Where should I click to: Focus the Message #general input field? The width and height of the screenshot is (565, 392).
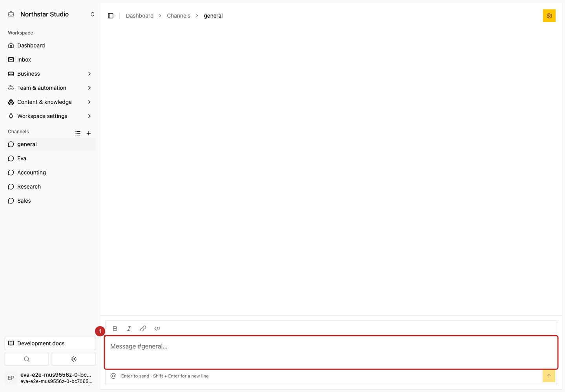pyautogui.click(x=331, y=352)
